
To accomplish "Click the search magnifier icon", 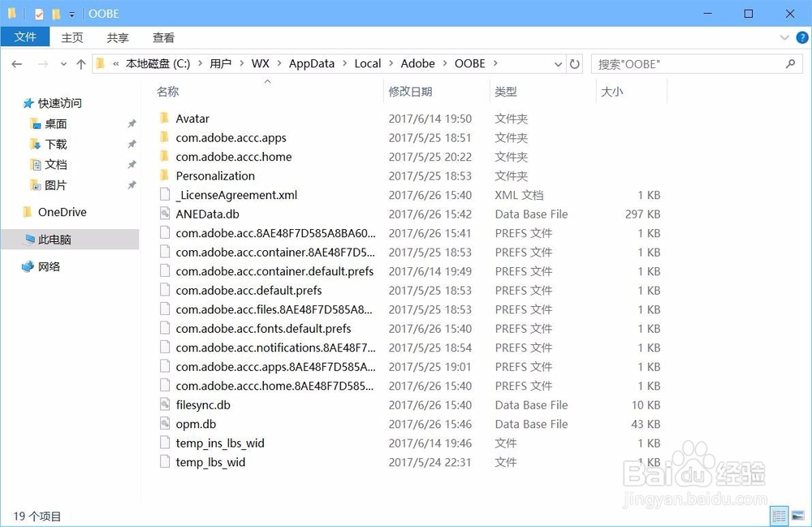I will point(790,63).
